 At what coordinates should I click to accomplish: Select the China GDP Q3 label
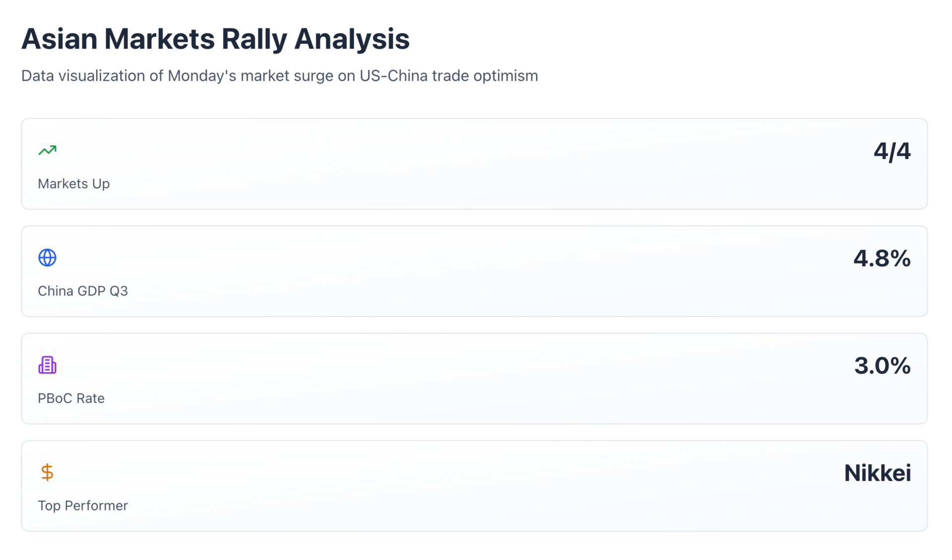(x=83, y=291)
